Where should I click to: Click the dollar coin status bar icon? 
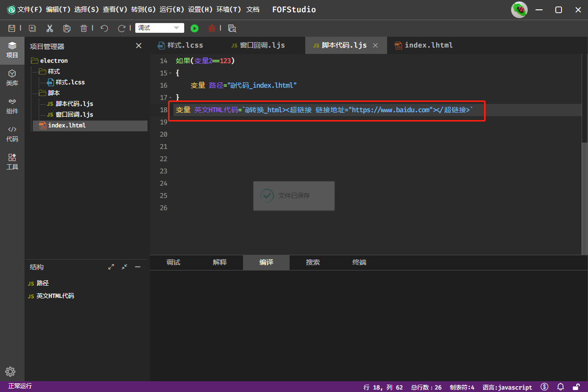544,387
